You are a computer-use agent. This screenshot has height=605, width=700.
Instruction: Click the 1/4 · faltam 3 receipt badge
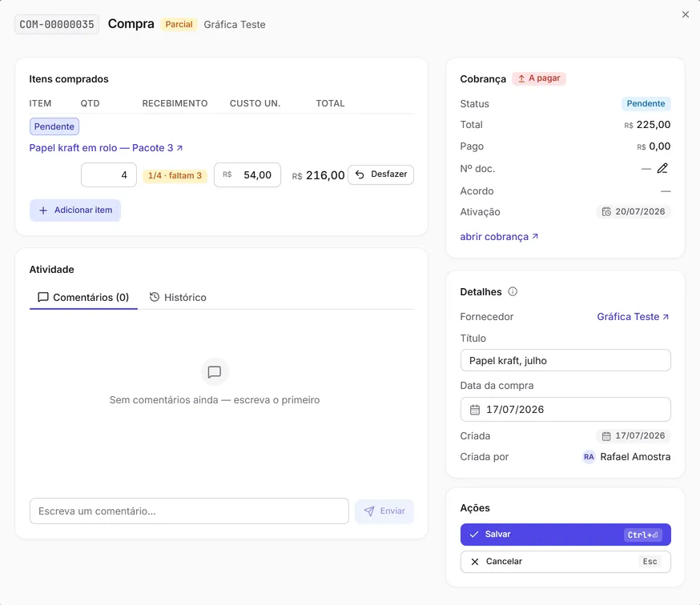pos(175,175)
